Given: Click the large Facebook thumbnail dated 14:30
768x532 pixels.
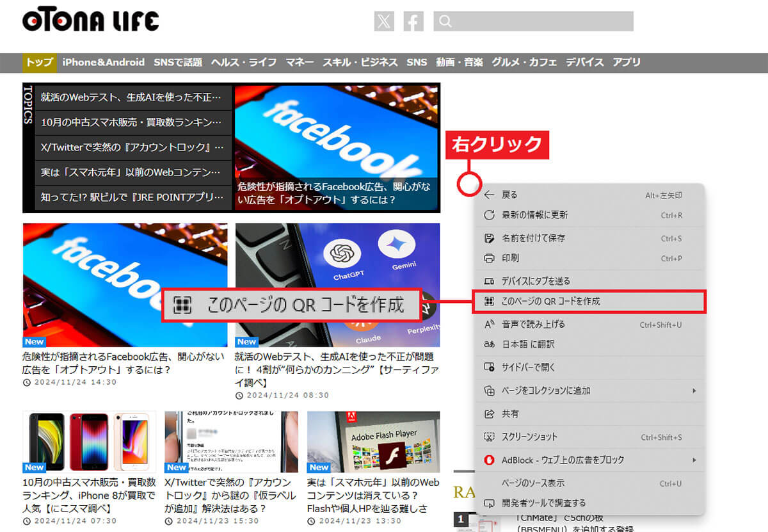Looking at the screenshot, I should pos(125,285).
